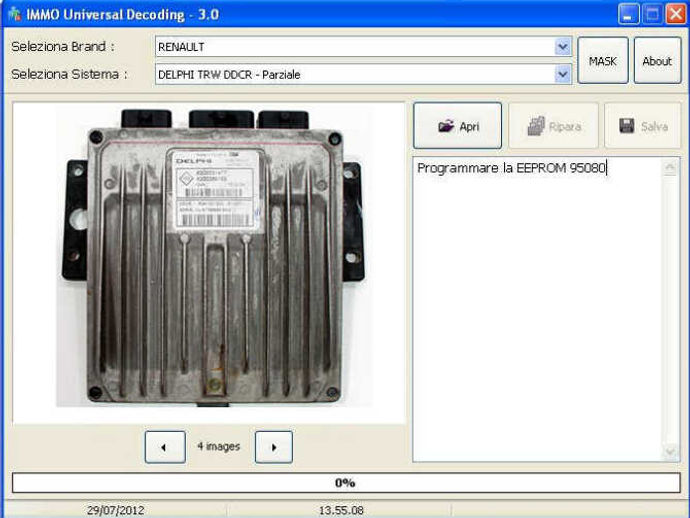Image resolution: width=690 pixels, height=518 pixels.
Task: Click the date 29/07/2012 in status bar
Action: [x=115, y=511]
